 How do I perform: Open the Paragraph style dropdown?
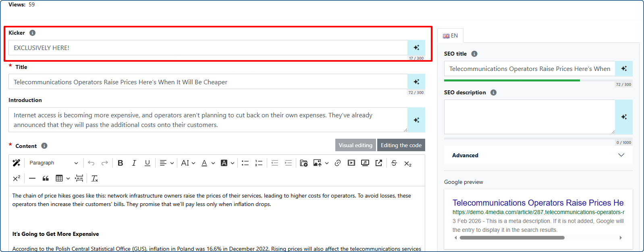tap(53, 163)
